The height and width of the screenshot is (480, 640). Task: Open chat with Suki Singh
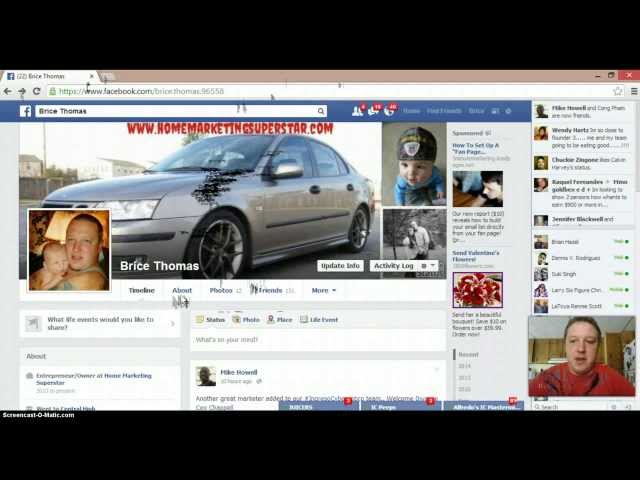coord(583,274)
